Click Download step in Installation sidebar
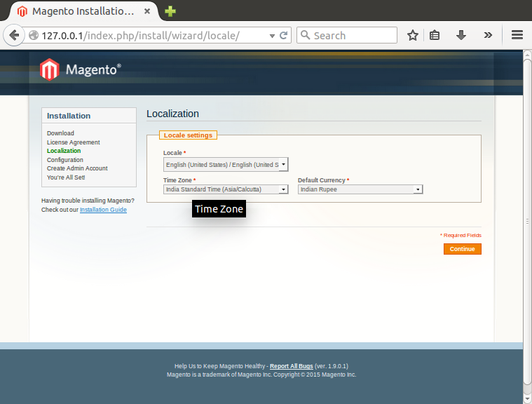 click(x=60, y=133)
